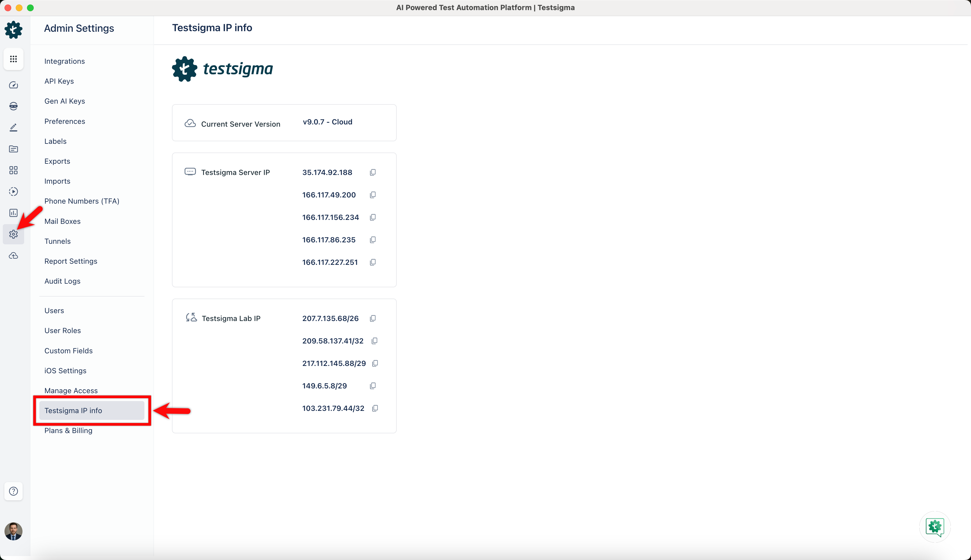Click the Admin Settings heading
Screen dimensions: 971x560
pos(79,28)
